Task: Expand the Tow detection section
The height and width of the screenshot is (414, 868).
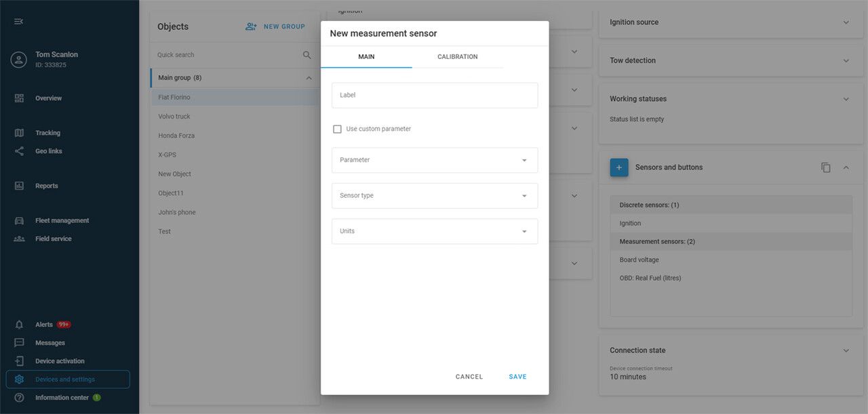Action: 845,60
